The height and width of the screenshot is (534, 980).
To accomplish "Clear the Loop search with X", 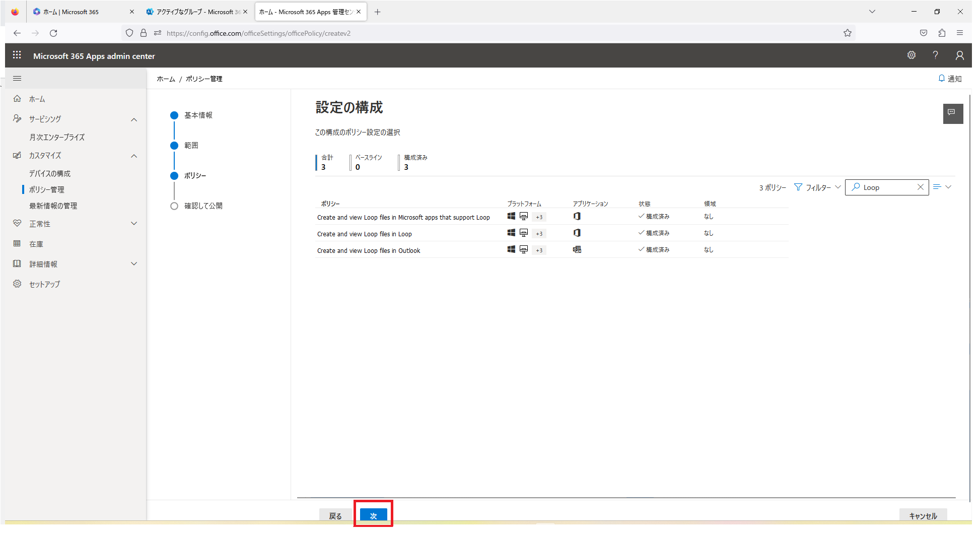I will coord(921,187).
